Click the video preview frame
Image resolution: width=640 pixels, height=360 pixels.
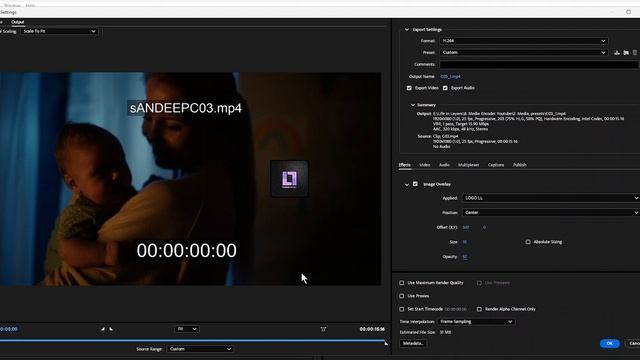[x=191, y=179]
